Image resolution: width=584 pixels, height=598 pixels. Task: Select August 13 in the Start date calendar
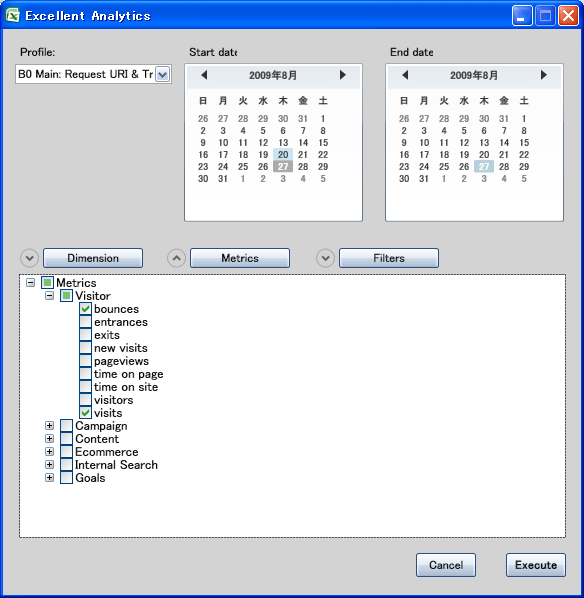click(283, 143)
